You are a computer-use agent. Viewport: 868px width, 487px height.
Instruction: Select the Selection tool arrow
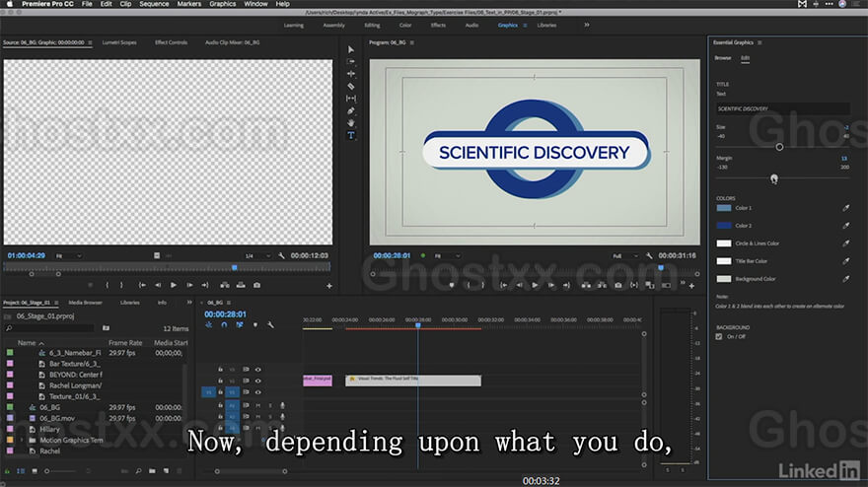tap(351, 50)
